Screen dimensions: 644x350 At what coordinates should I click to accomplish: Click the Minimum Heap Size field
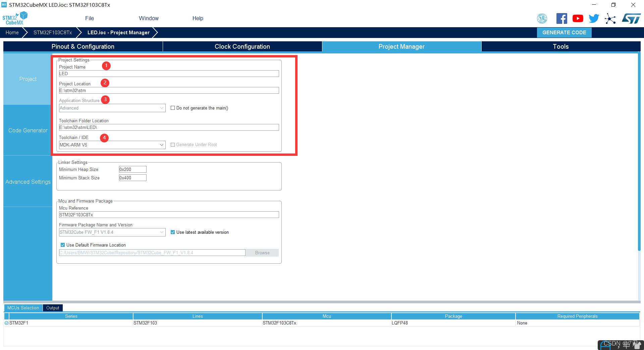point(132,169)
